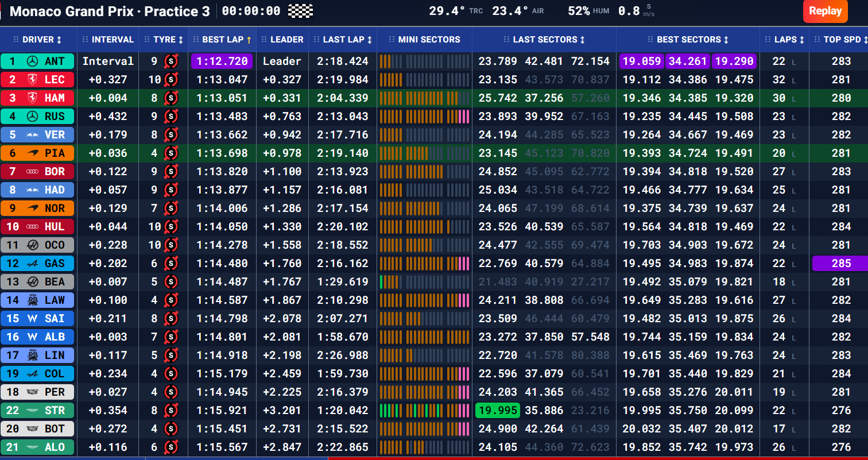Sort drivers using the DRIVER sort arrow
The height and width of the screenshot is (460, 868).
59,40
